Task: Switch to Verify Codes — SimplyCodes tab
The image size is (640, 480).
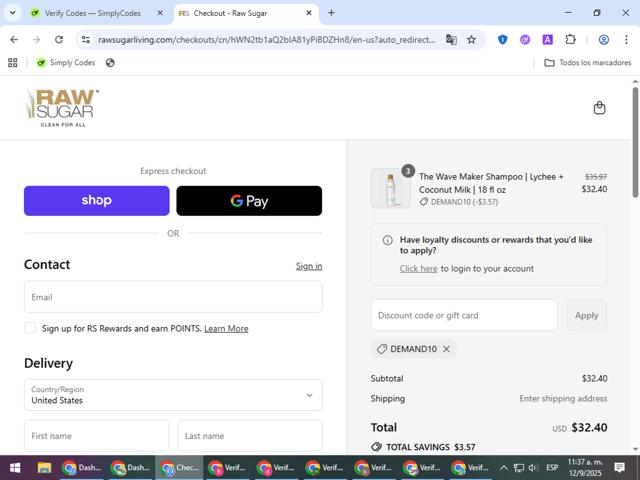Action: click(x=92, y=13)
